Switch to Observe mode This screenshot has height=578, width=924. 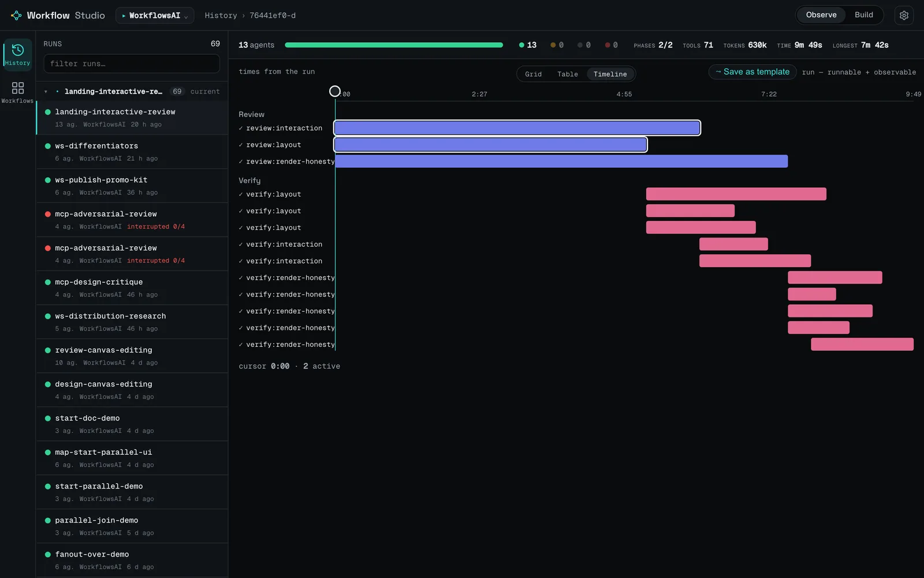(x=821, y=15)
